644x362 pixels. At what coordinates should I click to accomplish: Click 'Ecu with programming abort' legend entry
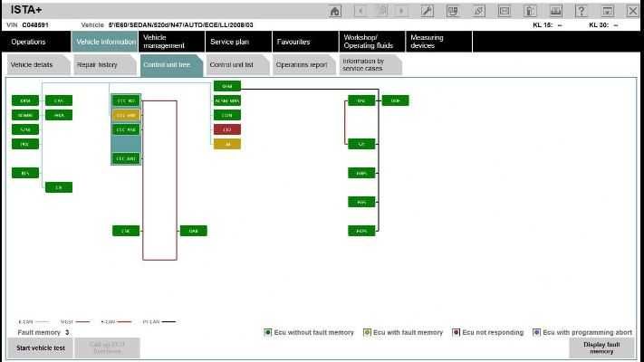coord(582,332)
